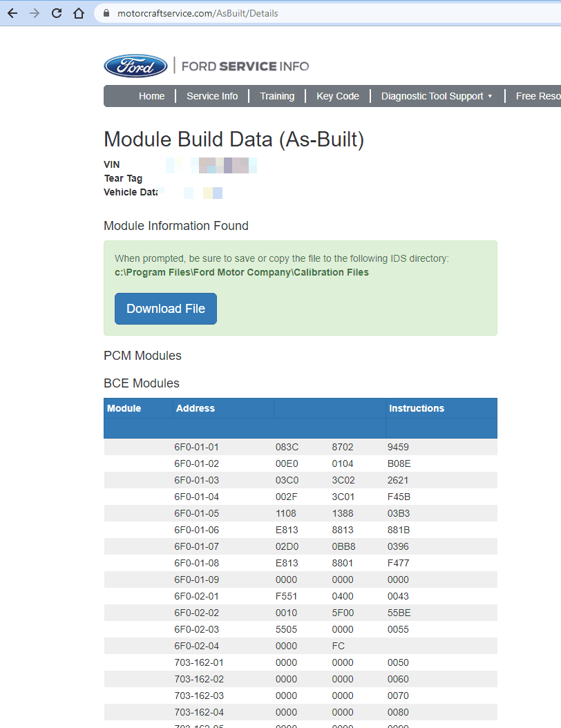This screenshot has height=728, width=561.
Task: Select address cell 6F0-01-03
Action: 196,480
